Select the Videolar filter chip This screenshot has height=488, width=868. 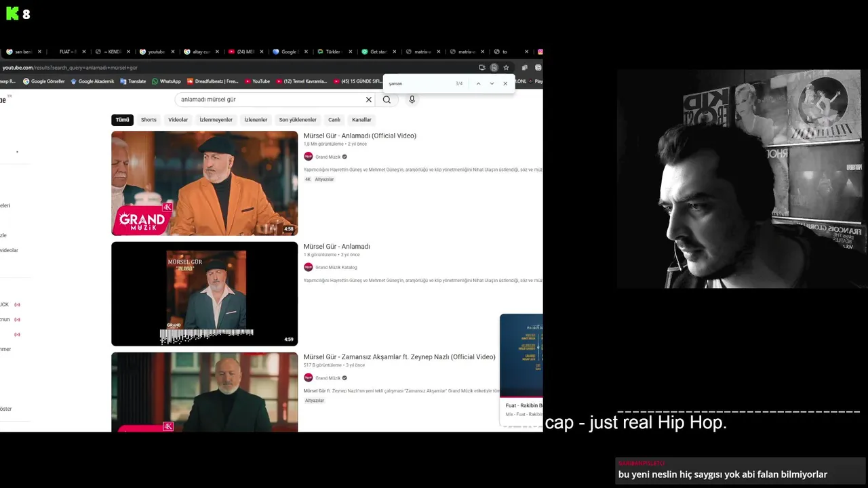(x=178, y=120)
